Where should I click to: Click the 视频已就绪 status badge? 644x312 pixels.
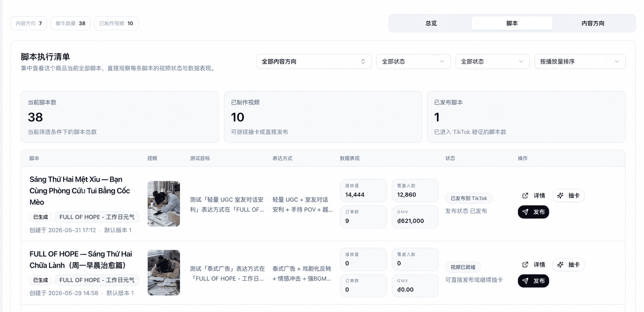tap(463, 267)
